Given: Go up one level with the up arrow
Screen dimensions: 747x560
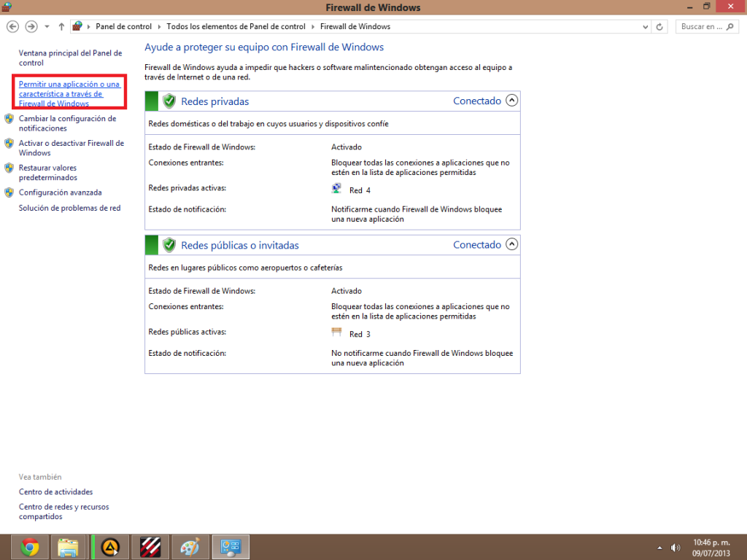Looking at the screenshot, I should (x=61, y=27).
